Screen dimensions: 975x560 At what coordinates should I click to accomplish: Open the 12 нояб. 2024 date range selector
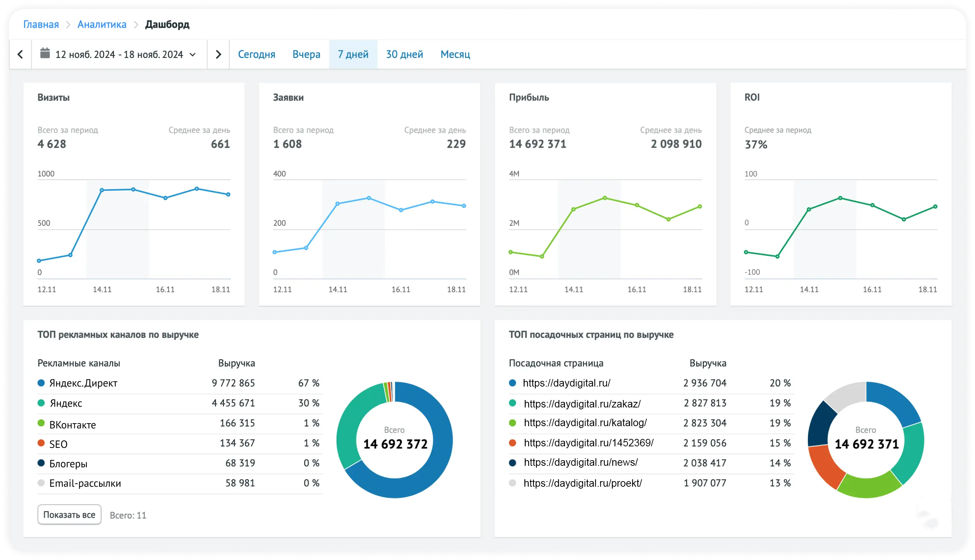tap(119, 55)
